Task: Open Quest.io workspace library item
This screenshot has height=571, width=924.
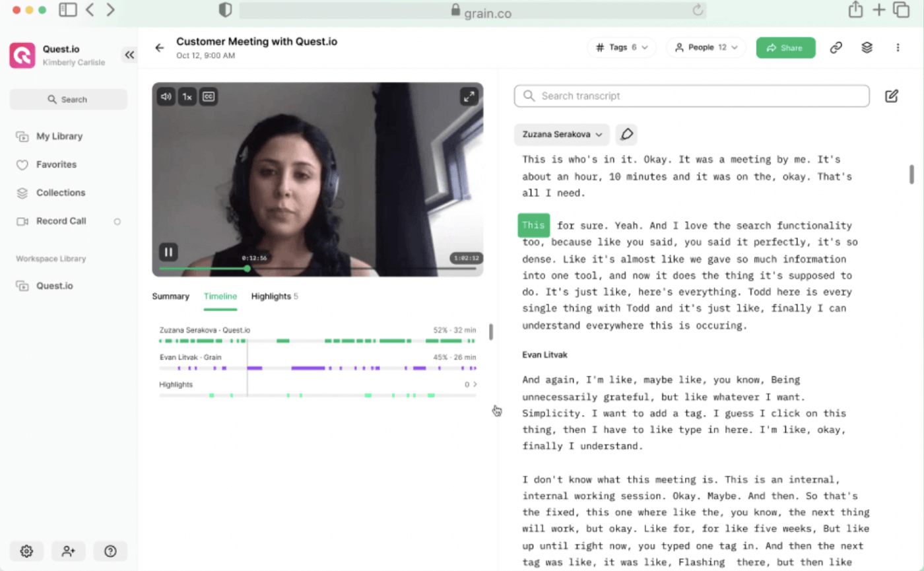Action: click(55, 286)
